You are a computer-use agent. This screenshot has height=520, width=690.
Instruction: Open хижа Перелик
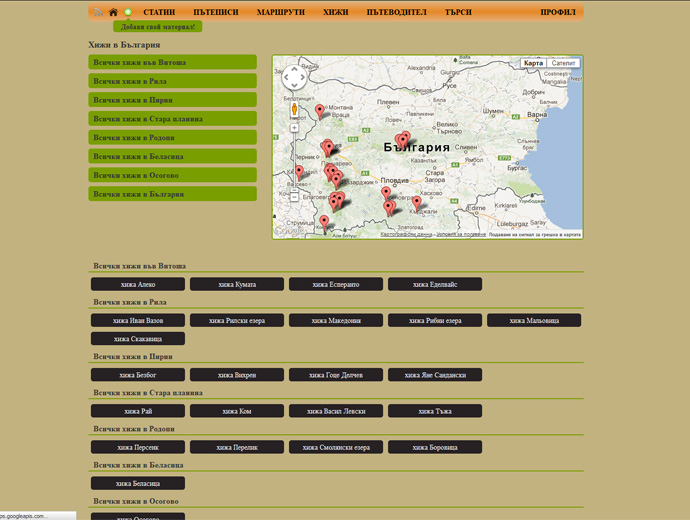237,447
